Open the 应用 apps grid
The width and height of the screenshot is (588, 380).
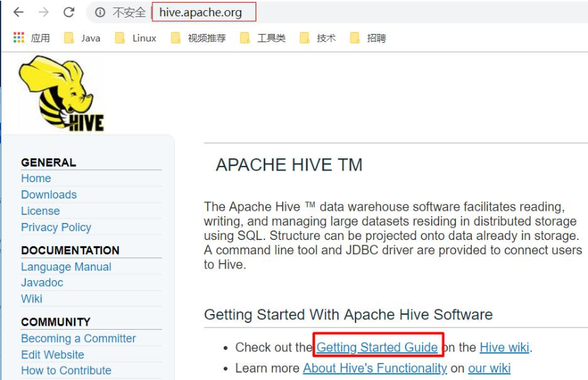click(x=31, y=38)
